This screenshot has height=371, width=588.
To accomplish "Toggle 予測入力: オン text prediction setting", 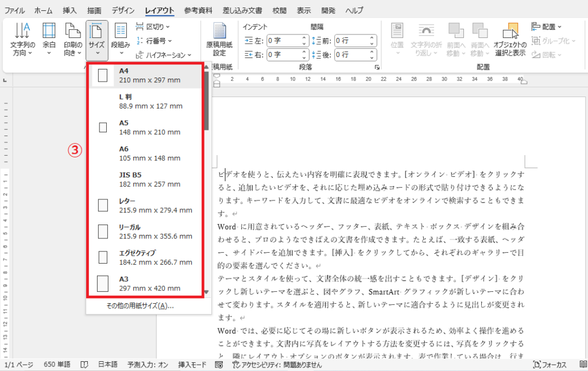I will pyautogui.click(x=148, y=365).
